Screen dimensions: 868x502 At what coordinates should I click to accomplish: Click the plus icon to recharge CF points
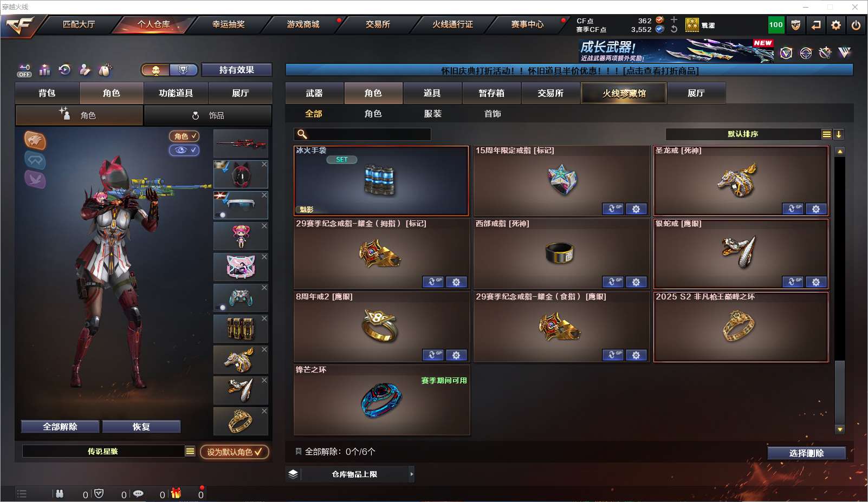674,19
